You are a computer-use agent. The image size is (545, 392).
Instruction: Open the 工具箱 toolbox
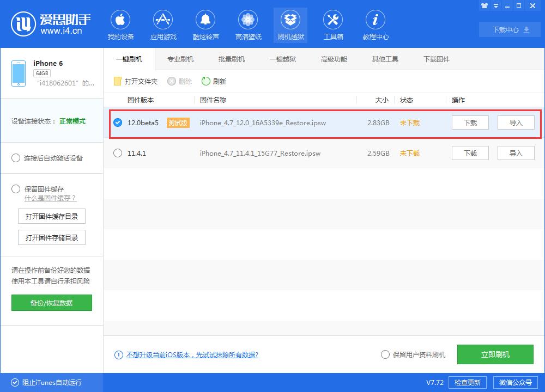point(333,24)
